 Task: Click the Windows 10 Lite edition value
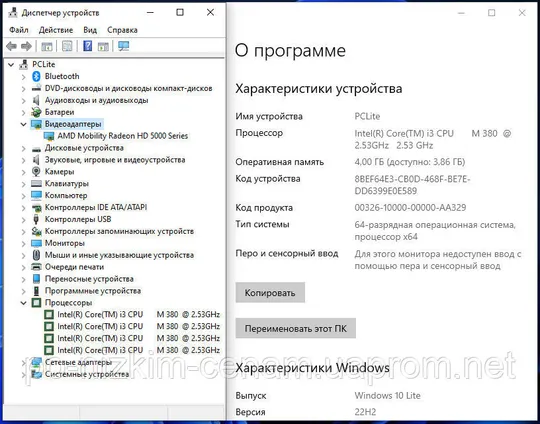point(387,395)
